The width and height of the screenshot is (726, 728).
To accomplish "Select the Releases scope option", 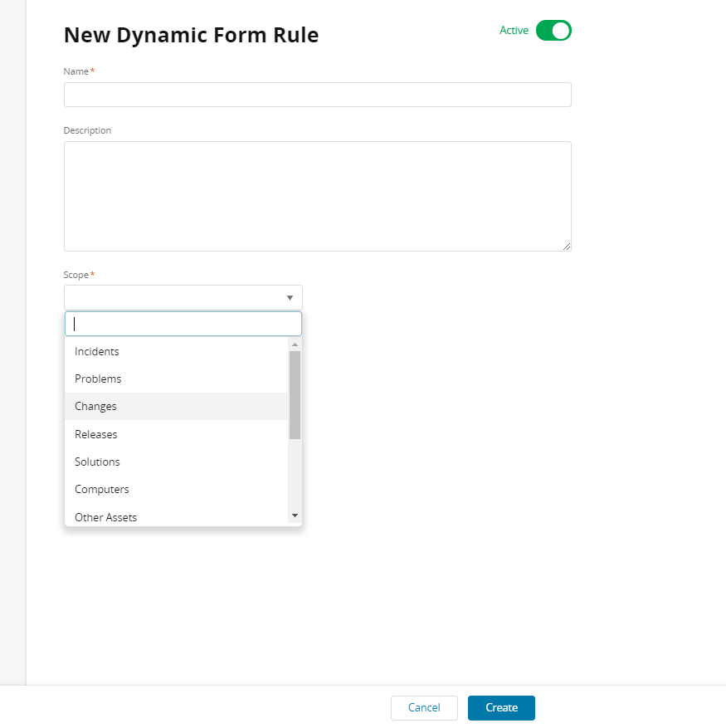I will tap(96, 434).
